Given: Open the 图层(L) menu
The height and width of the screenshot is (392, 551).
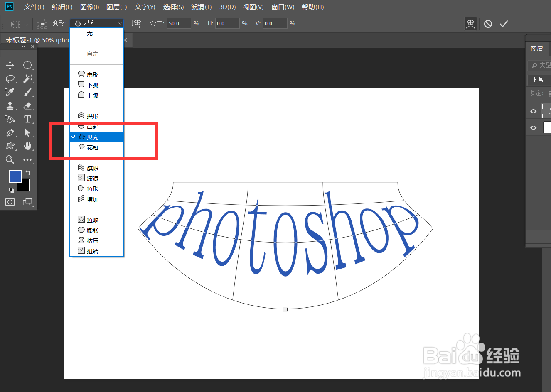Looking at the screenshot, I should (x=116, y=7).
